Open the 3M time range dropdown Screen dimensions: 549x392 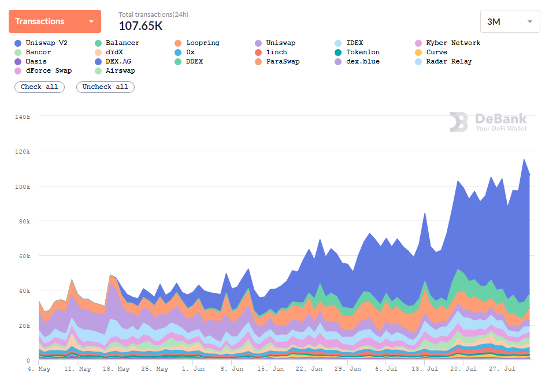point(510,22)
